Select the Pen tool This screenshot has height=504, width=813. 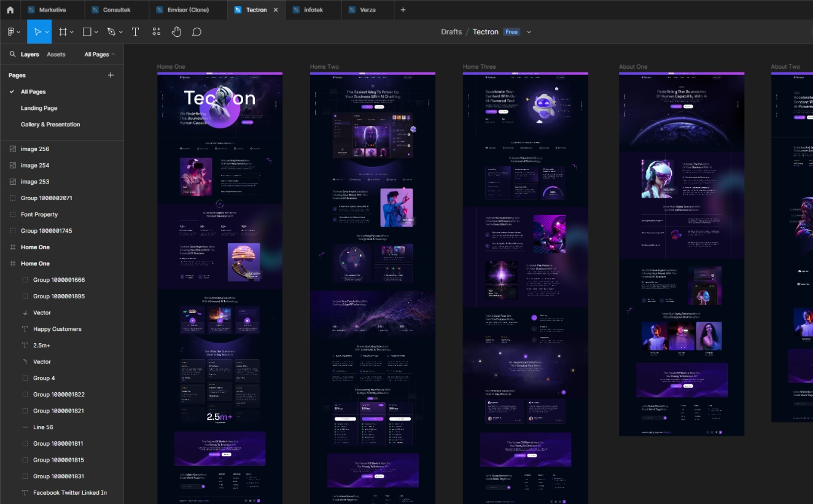[x=111, y=32]
